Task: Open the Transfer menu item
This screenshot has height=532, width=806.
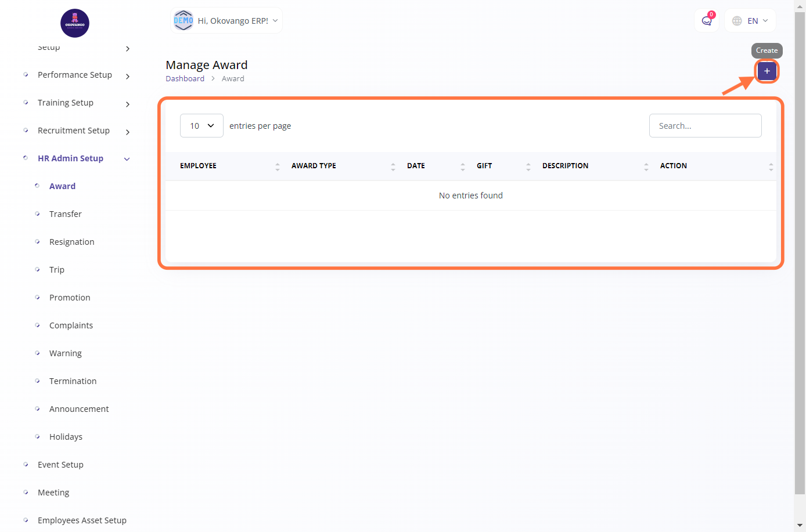Action: [x=66, y=214]
